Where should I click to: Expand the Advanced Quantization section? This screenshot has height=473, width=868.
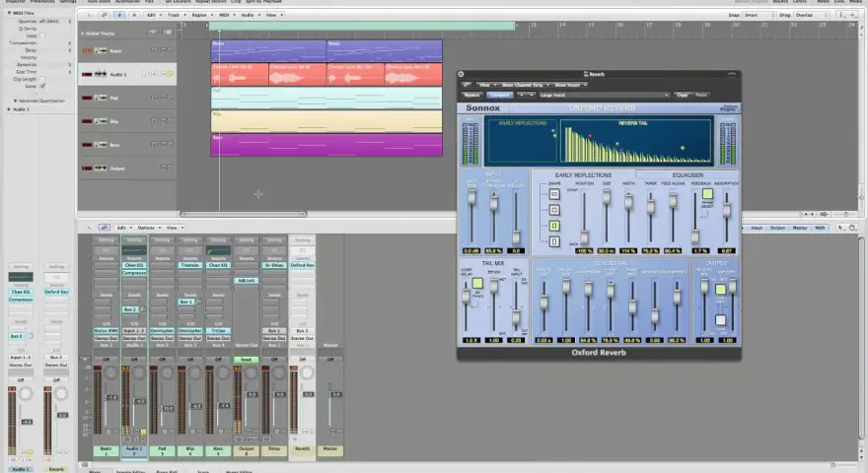pyautogui.click(x=16, y=101)
